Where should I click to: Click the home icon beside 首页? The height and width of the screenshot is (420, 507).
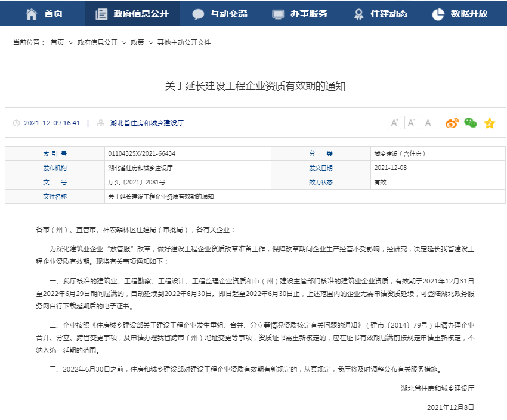pyautogui.click(x=31, y=13)
